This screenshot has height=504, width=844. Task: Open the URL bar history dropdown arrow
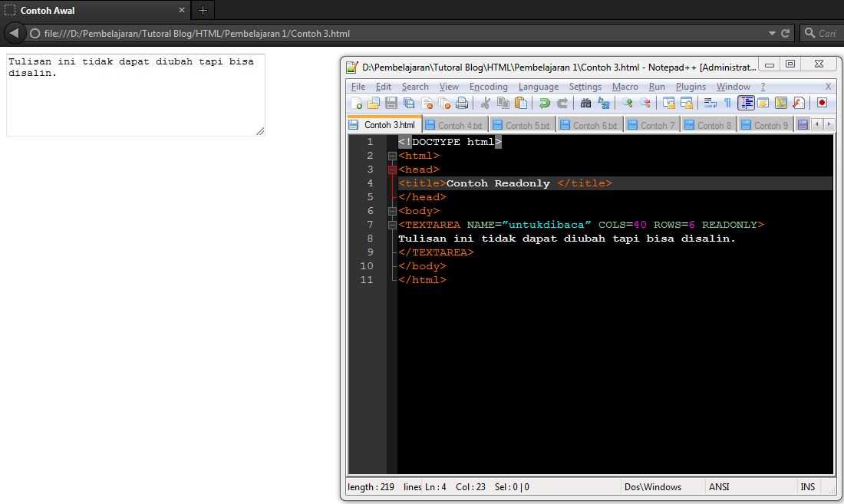click(x=772, y=33)
